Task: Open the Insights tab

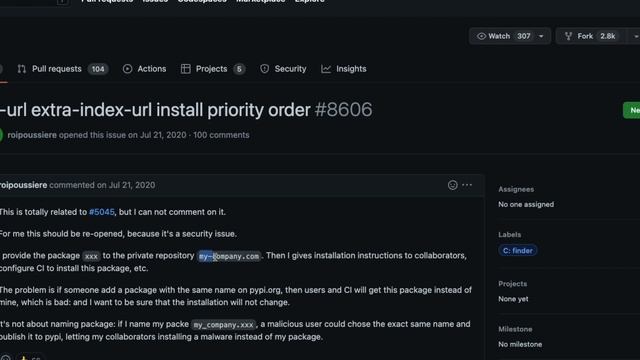Action: point(344,69)
